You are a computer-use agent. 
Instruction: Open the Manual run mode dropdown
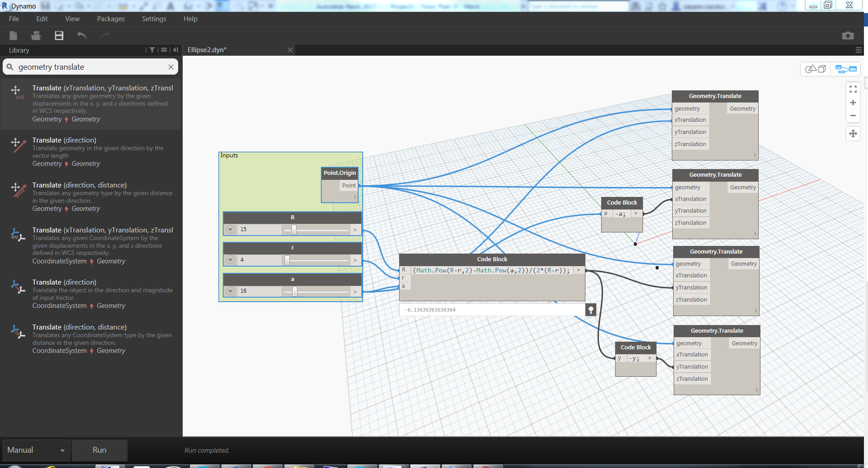[x=36, y=450]
